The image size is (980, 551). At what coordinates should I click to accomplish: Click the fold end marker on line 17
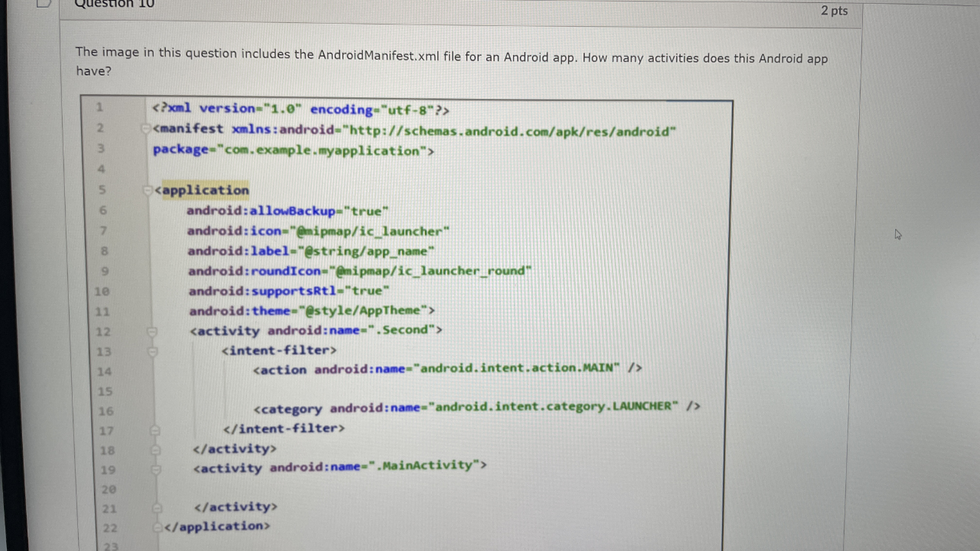pyautogui.click(x=155, y=431)
